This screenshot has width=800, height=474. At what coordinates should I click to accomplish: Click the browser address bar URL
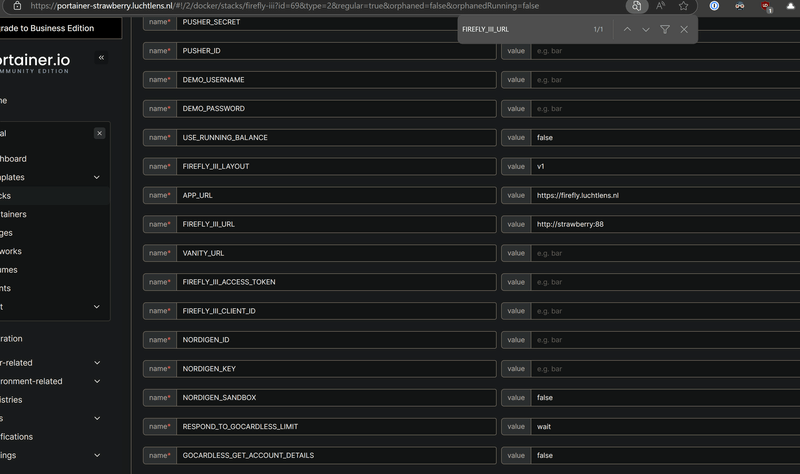284,6
